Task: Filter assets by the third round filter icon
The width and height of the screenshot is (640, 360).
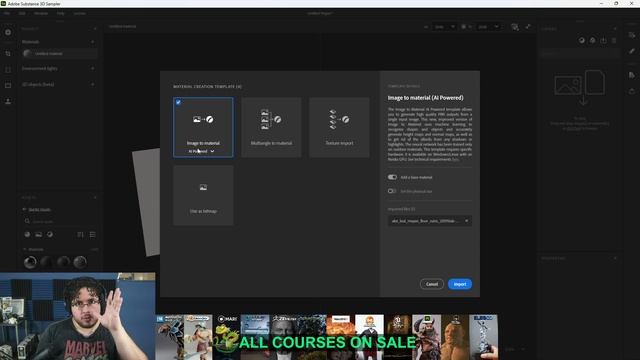Action: pyautogui.click(x=50, y=235)
